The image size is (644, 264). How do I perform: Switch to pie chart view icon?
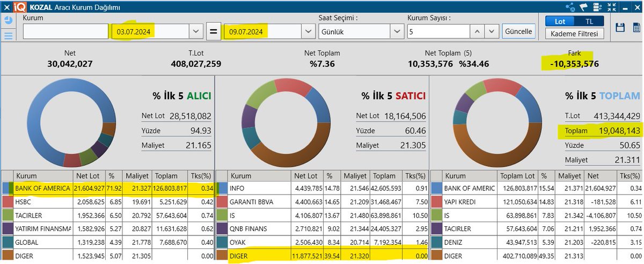[x=9, y=20]
